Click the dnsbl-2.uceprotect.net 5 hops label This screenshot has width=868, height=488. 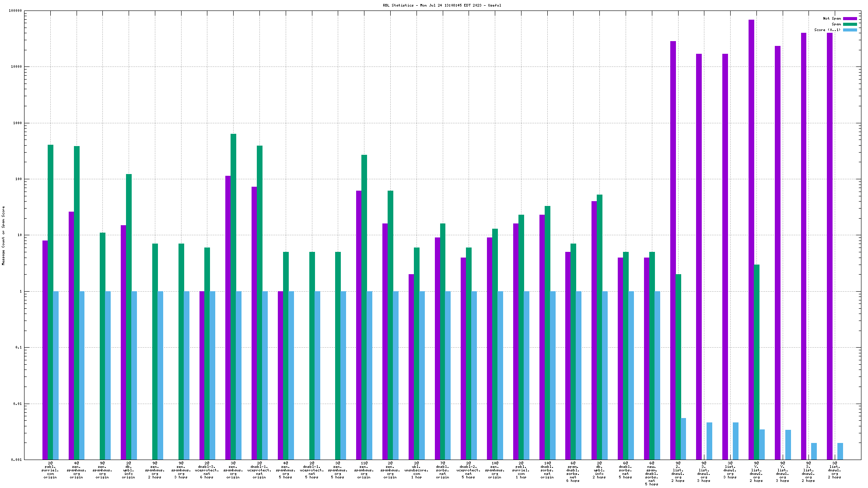(469, 470)
